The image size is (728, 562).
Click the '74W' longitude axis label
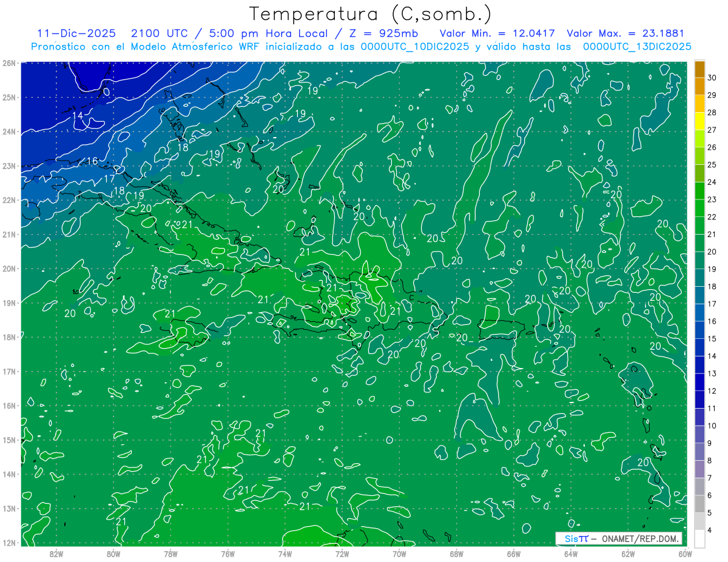[x=285, y=553]
